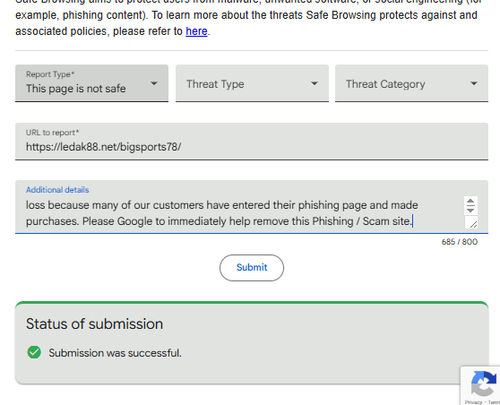This screenshot has width=500, height=405.
Task: Expand the Threat Category dropdown
Action: point(412,83)
